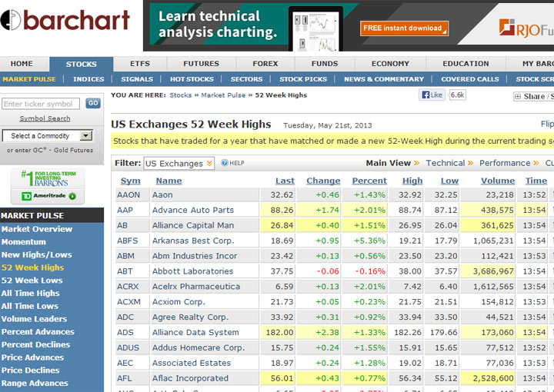
Task: Open Range Advances in sidebar
Action: click(35, 384)
